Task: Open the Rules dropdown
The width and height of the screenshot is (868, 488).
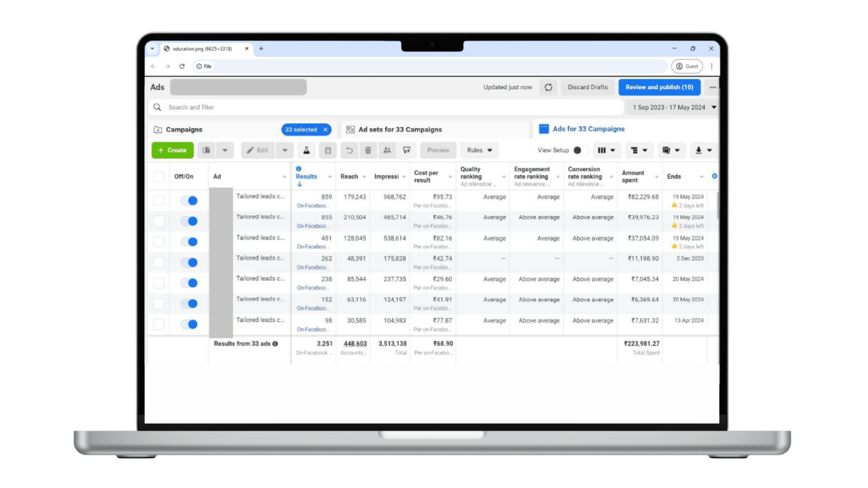Action: point(480,150)
